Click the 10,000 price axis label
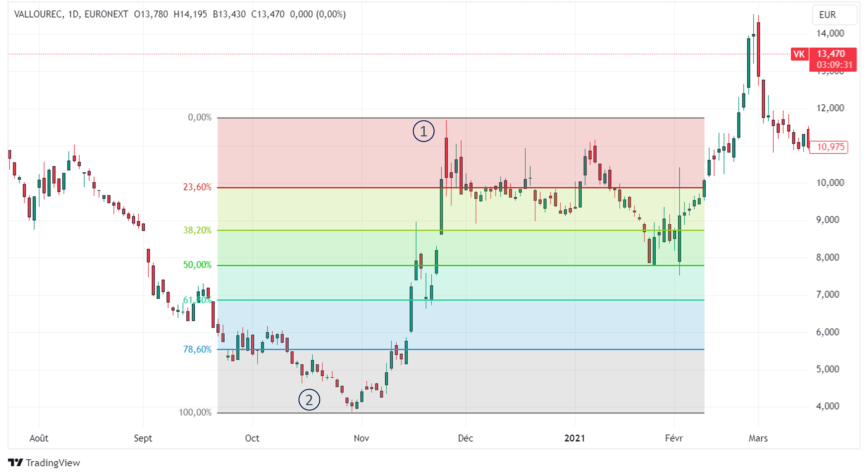Screen dimensions: 868x476 pos(830,182)
